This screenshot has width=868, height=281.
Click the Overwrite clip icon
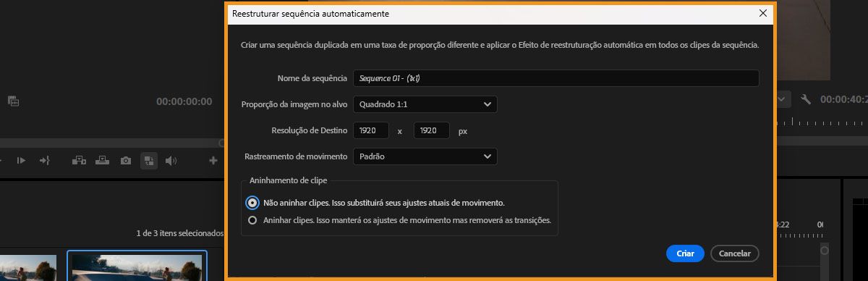click(103, 160)
